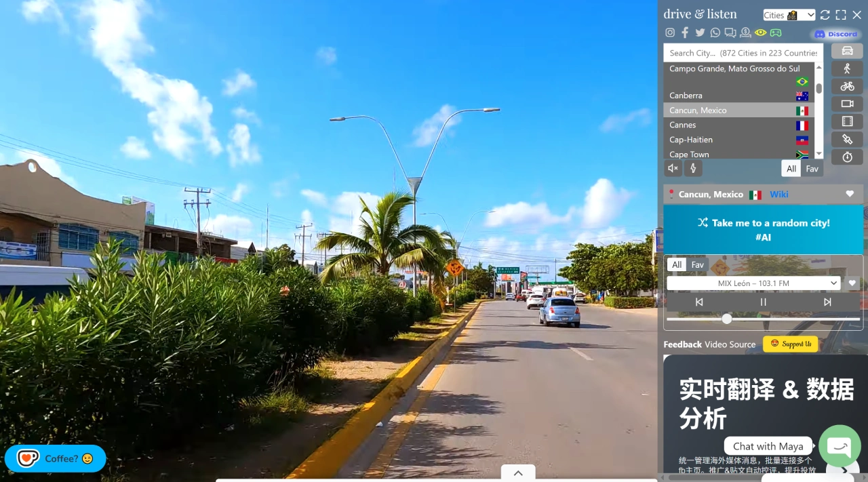
Task: Open the Wiki link for Cancun
Action: 778,195
